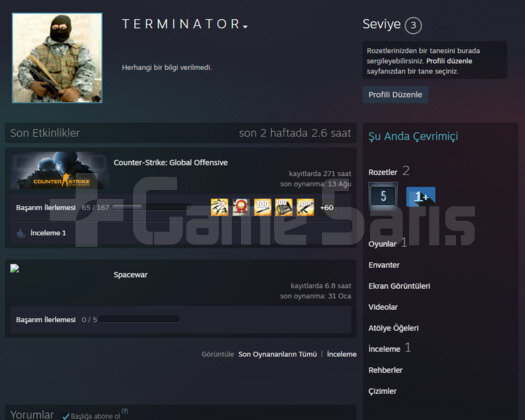Image resolution: width=525 pixels, height=420 pixels.
Task: Open Ekran Görüntüleri screenshots link
Action: click(x=399, y=286)
